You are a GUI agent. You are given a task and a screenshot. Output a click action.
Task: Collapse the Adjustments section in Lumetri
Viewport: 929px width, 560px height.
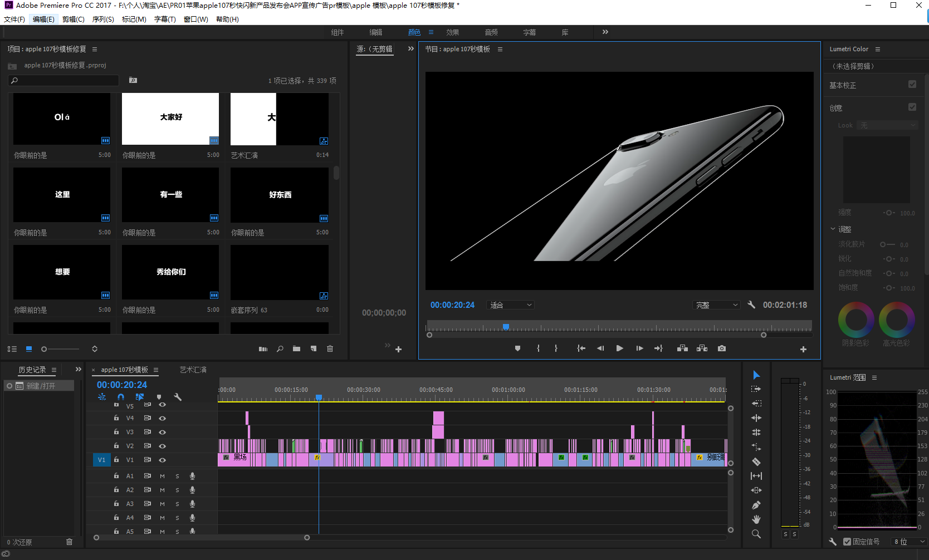point(833,229)
